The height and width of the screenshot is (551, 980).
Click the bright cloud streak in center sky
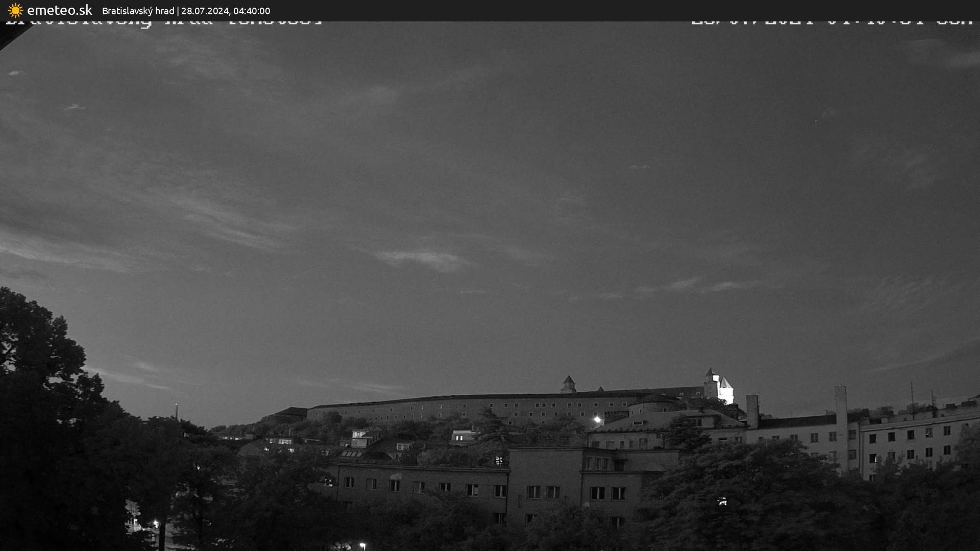(x=424, y=259)
